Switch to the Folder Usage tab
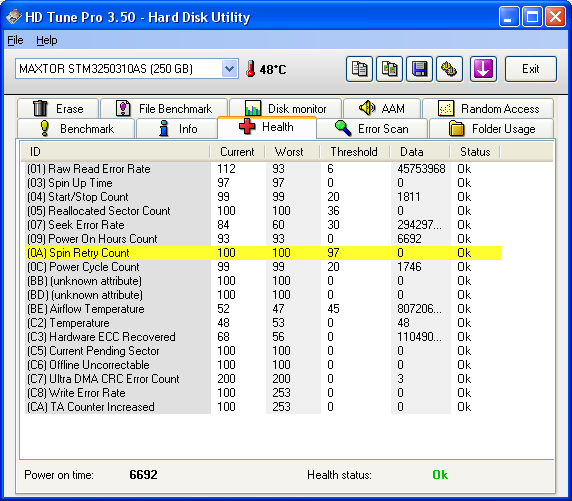 (x=492, y=128)
